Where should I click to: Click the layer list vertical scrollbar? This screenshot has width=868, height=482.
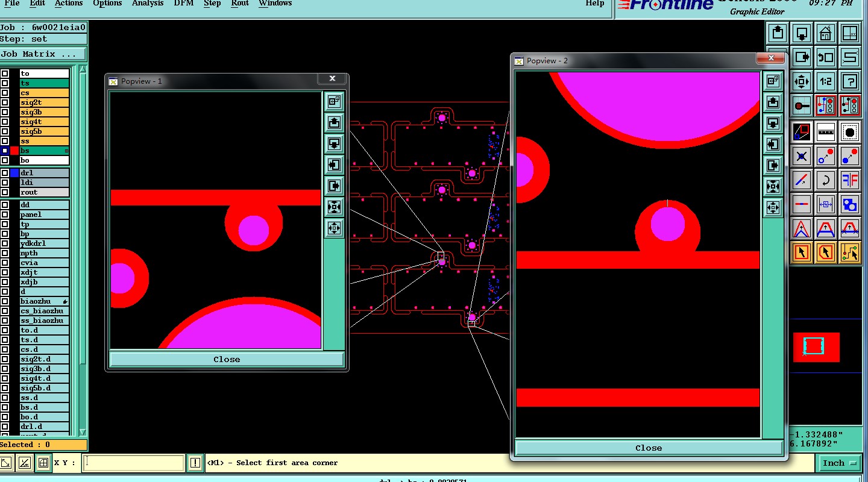(83, 250)
